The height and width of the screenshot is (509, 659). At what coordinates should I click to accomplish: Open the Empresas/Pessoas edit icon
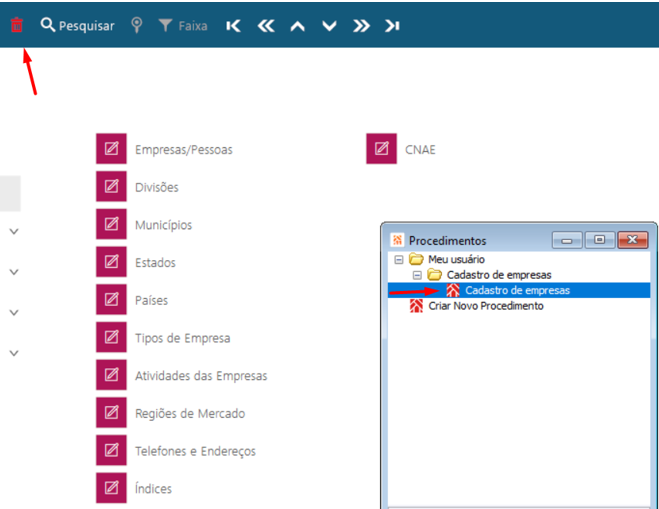(x=111, y=148)
